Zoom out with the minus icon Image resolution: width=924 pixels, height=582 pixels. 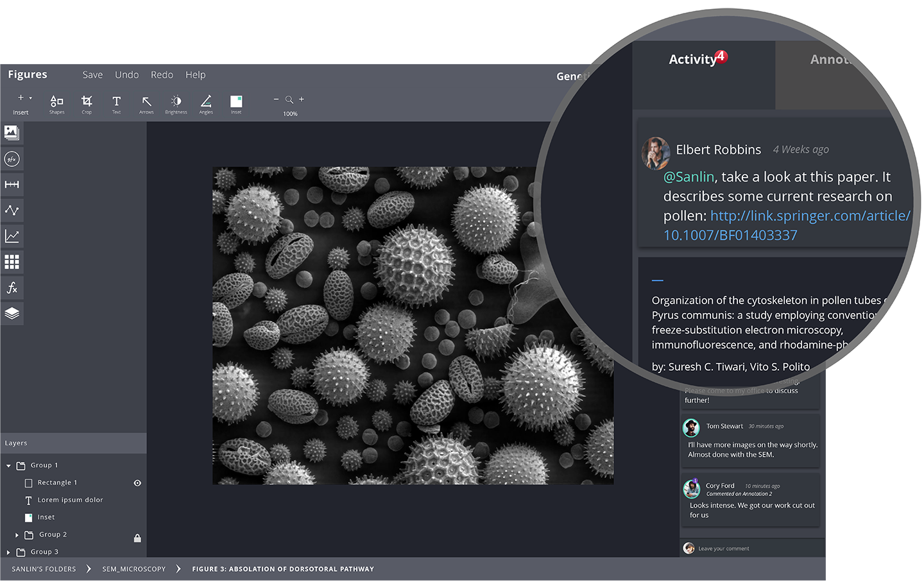276,99
